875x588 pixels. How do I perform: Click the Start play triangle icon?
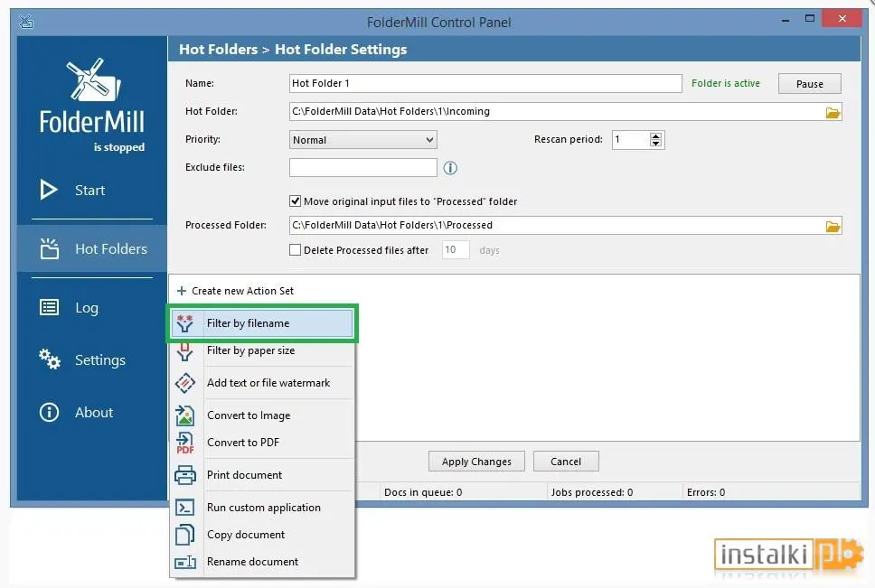point(49,190)
